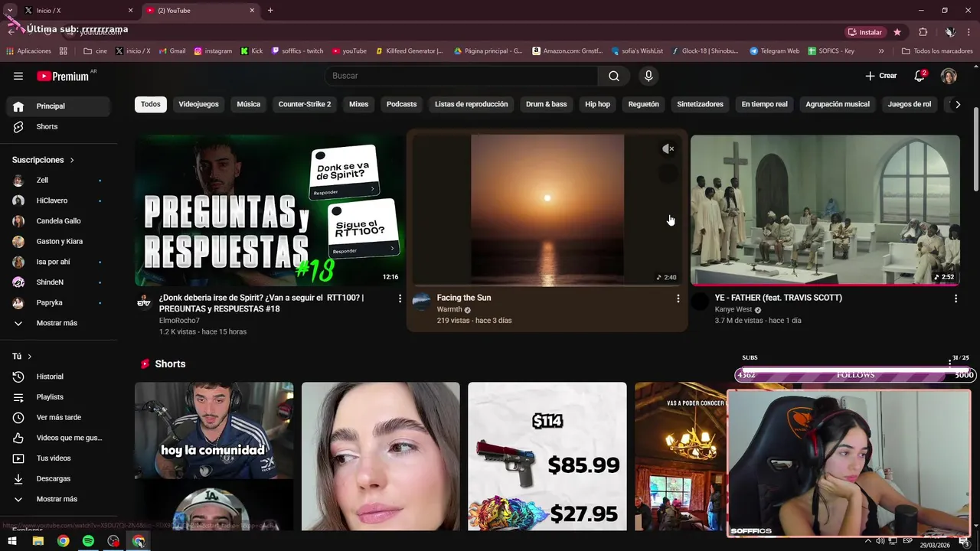Expand the Suscripciones section chevron

point(72,160)
